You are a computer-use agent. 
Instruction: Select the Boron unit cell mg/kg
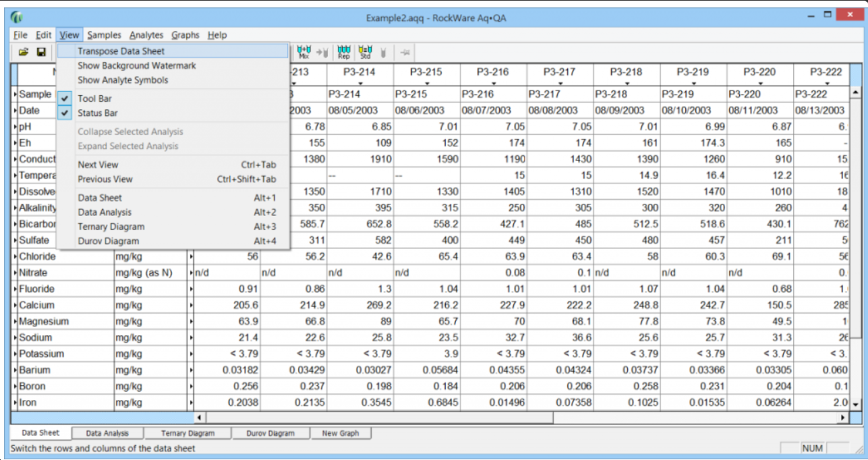coord(151,386)
